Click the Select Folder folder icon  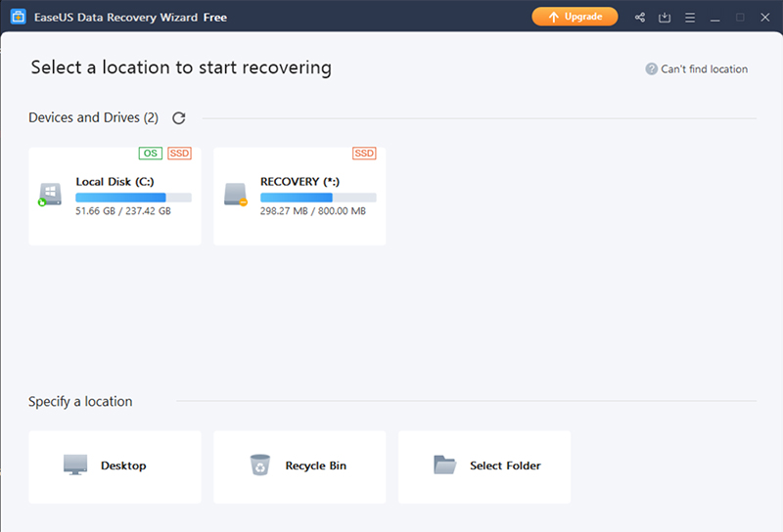[x=444, y=465]
